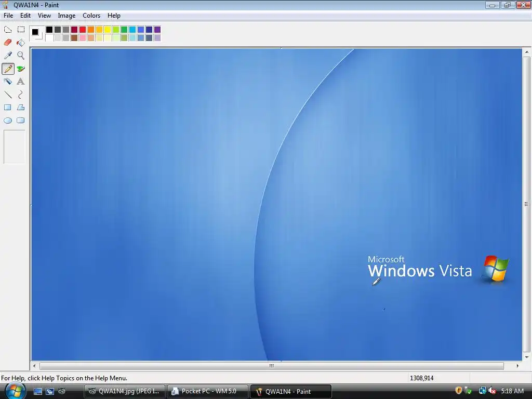Select the Airbrush spray tool
532x399 pixels.
(x=8, y=82)
